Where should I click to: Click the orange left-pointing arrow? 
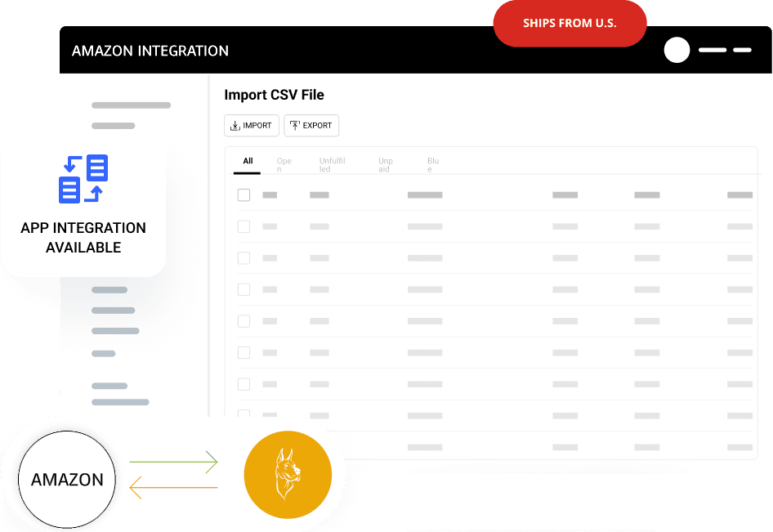[x=173, y=488]
